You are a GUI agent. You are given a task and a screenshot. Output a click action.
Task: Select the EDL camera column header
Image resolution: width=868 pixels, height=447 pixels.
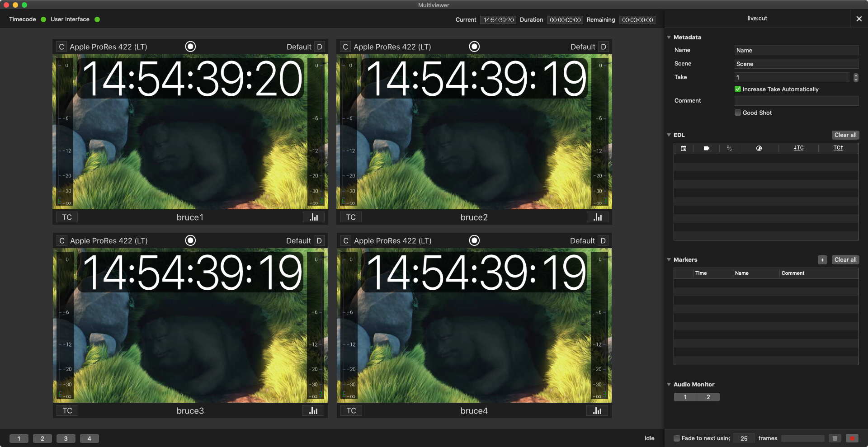pyautogui.click(x=707, y=148)
